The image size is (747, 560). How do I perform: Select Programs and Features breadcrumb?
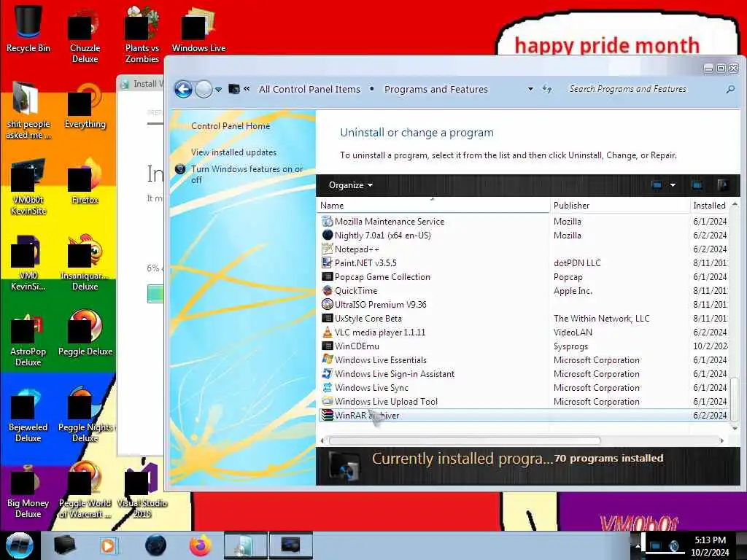click(436, 89)
